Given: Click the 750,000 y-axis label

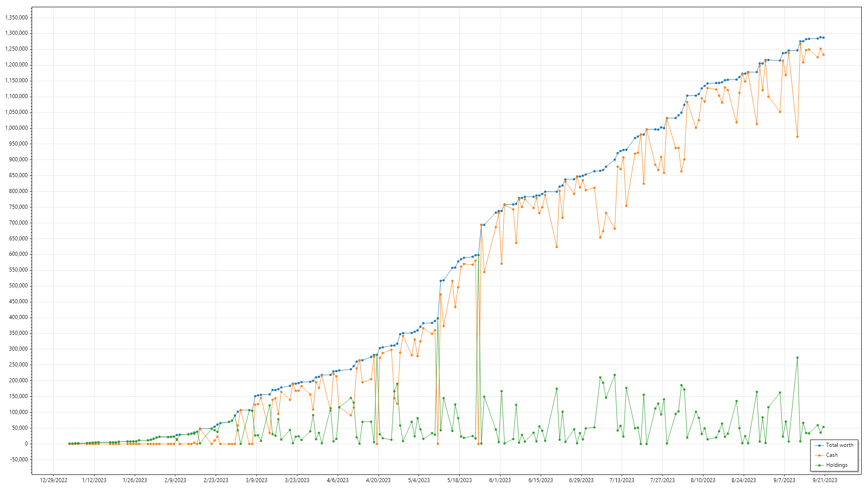Looking at the screenshot, I should tap(19, 207).
